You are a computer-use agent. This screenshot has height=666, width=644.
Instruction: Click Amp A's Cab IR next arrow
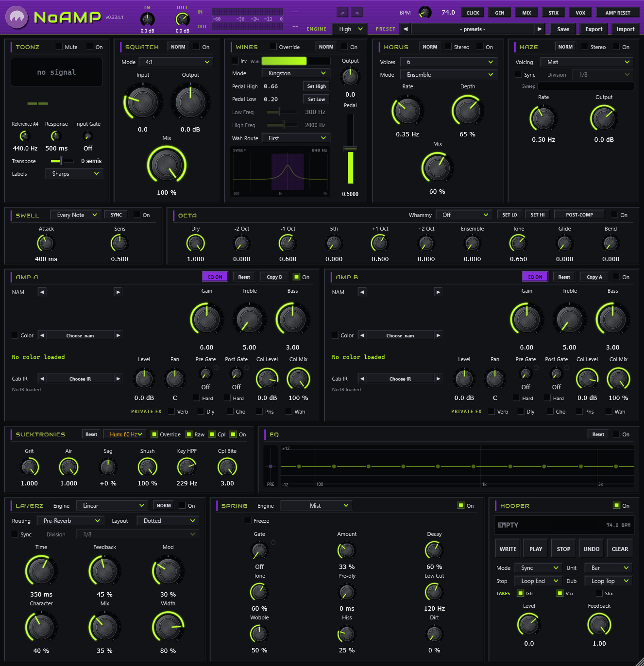pyautogui.click(x=118, y=379)
